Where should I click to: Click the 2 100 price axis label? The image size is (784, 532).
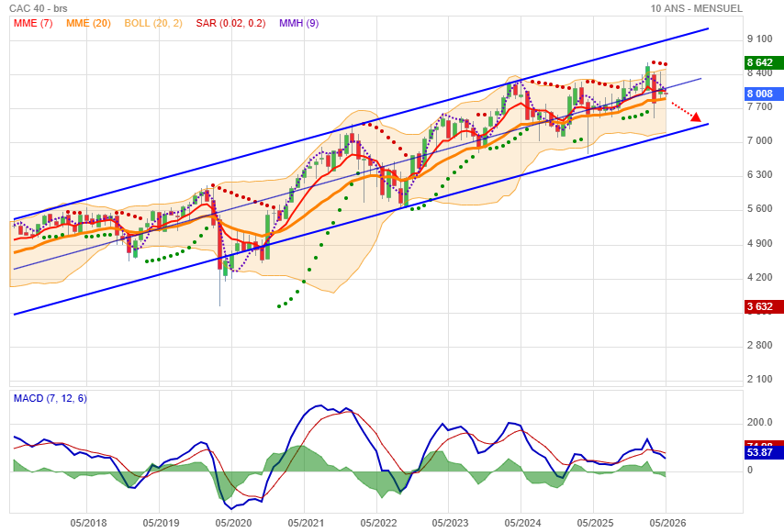coord(759,379)
